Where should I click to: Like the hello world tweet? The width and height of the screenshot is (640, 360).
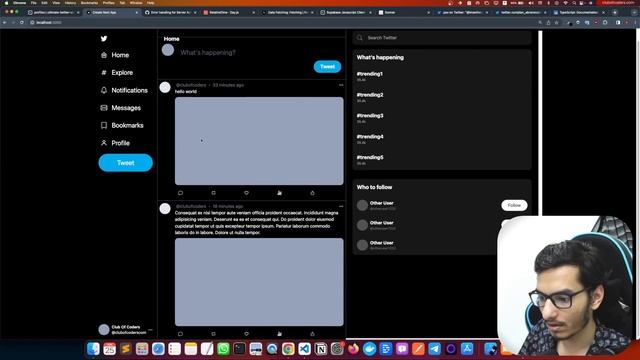click(x=247, y=193)
